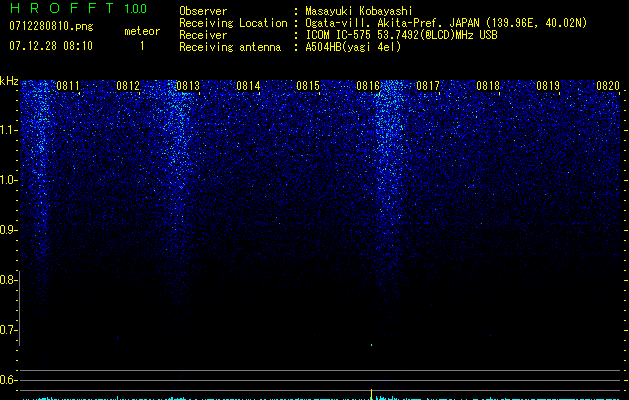Click the 0.6 kHz axis label
Viewport: 629px width, 400px height.
(8, 380)
